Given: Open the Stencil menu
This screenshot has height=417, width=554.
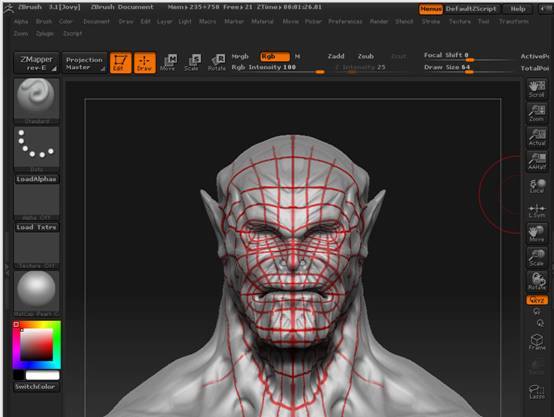Looking at the screenshot, I should click(404, 22).
